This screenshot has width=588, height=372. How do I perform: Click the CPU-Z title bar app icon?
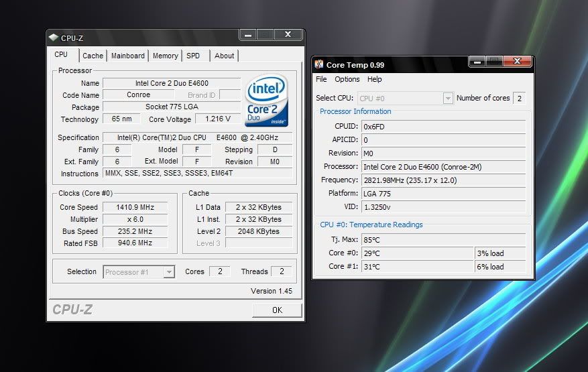53,38
